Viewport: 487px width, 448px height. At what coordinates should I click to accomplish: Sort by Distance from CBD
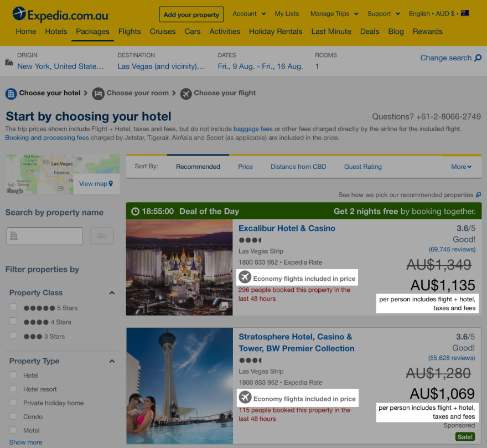(298, 167)
